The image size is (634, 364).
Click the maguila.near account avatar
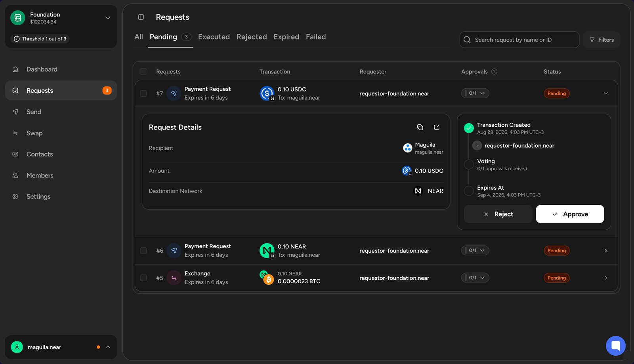click(x=17, y=347)
